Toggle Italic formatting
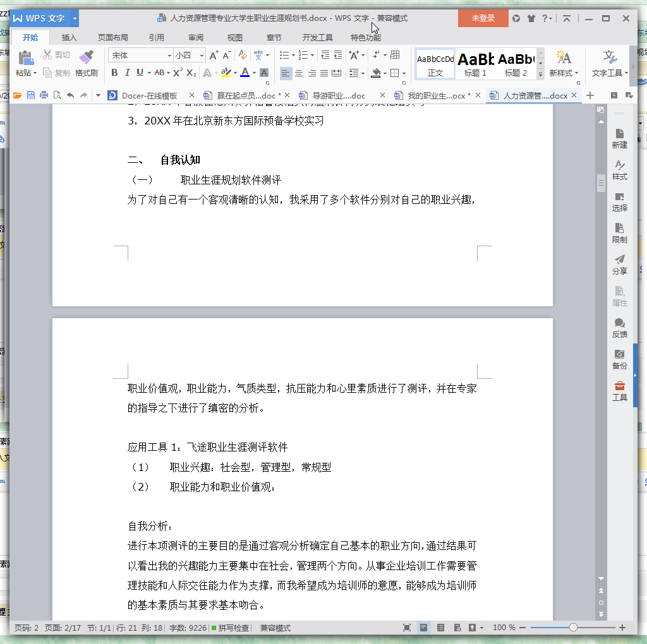 coord(127,73)
